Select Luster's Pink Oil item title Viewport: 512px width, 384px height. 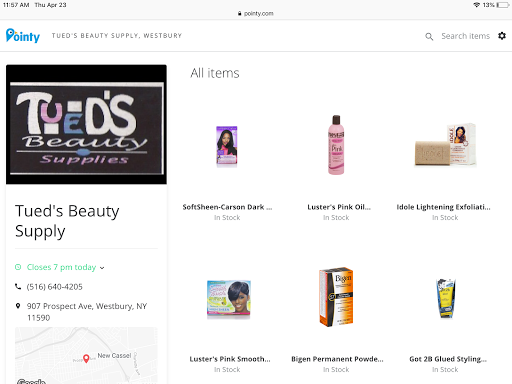coord(339,207)
